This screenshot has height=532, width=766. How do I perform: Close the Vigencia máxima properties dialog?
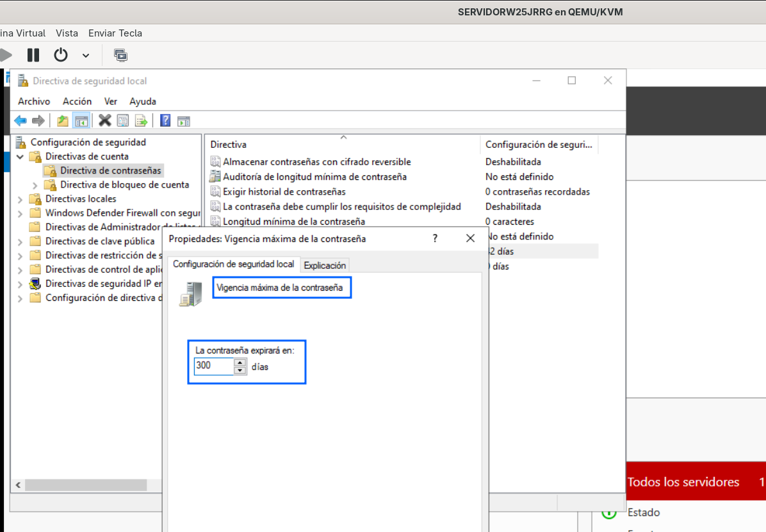click(470, 238)
